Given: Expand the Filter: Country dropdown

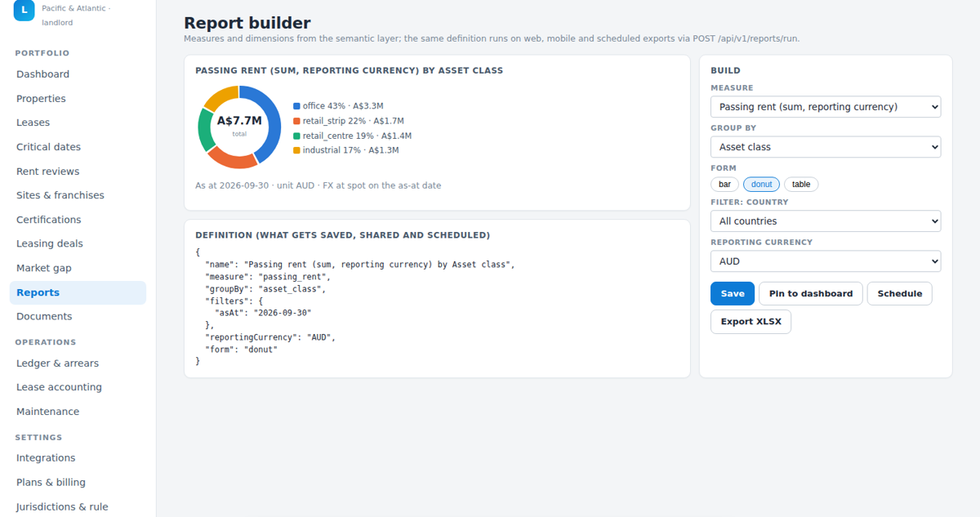Looking at the screenshot, I should coord(826,221).
